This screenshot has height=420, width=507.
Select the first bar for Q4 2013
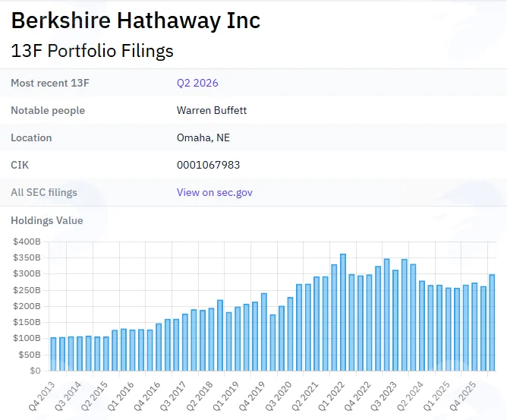(x=53, y=354)
